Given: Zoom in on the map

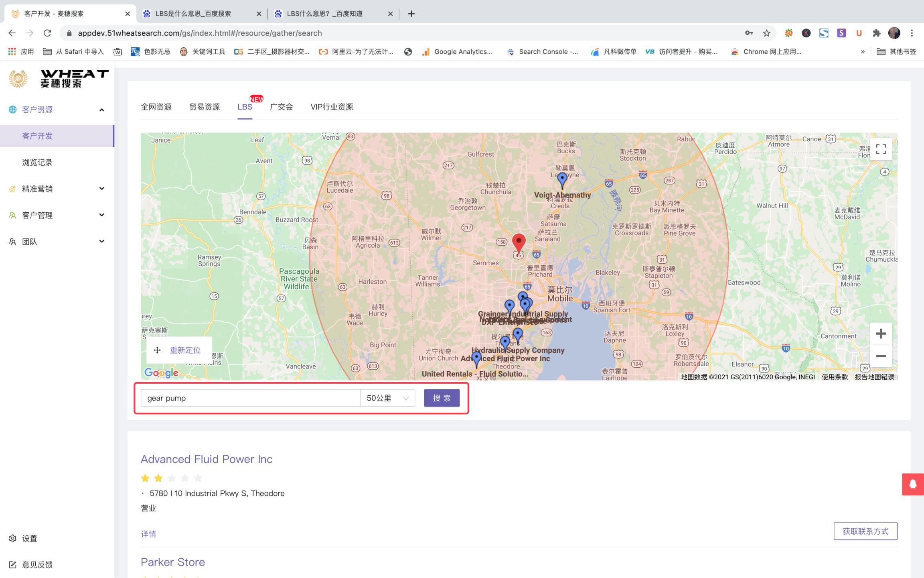Looking at the screenshot, I should (881, 334).
